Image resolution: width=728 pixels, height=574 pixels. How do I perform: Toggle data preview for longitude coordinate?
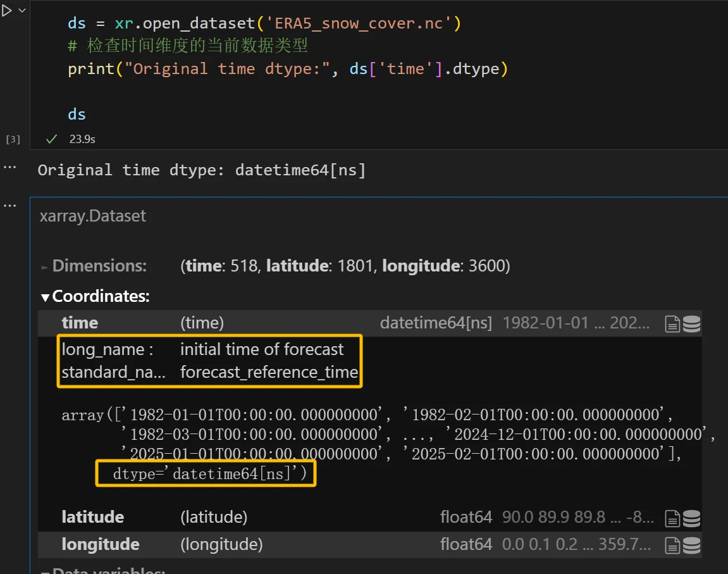tap(691, 545)
